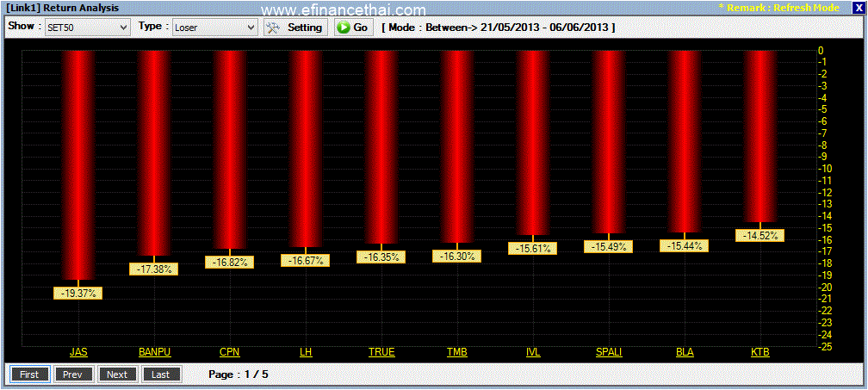Go to the Next page
The image size is (868, 390).
tap(117, 375)
